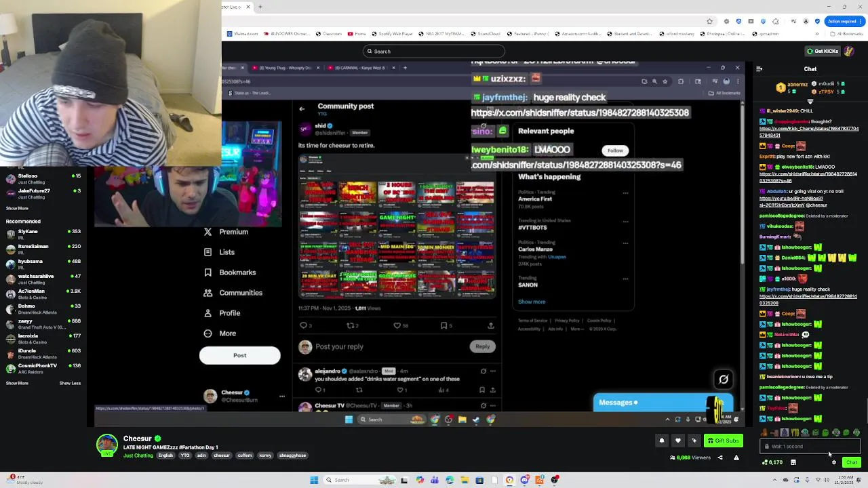Click the share icon beside the viewer count
This screenshot has width=868, height=488.
[x=720, y=457]
